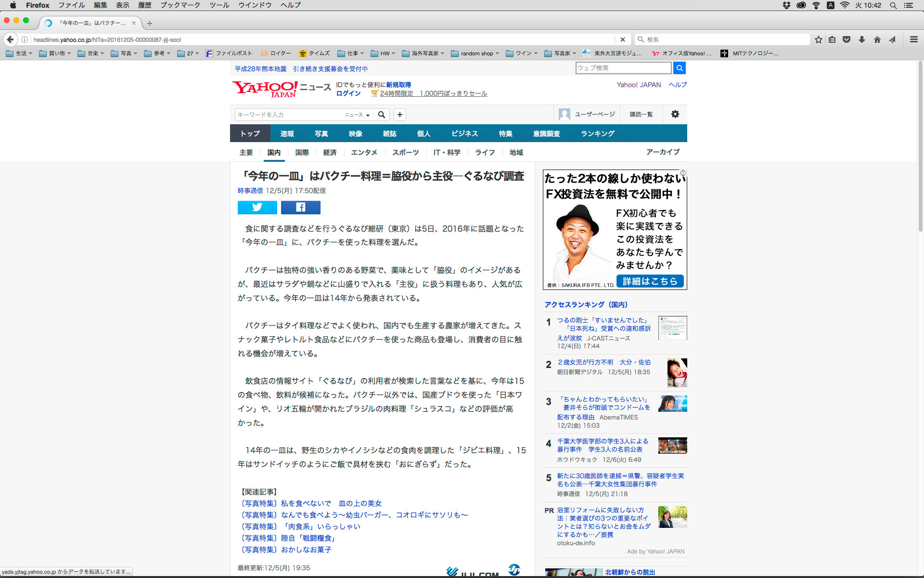Screen dimensions: 924x578
Task: Open thumbnail of ranking item 2
Action: [677, 372]
